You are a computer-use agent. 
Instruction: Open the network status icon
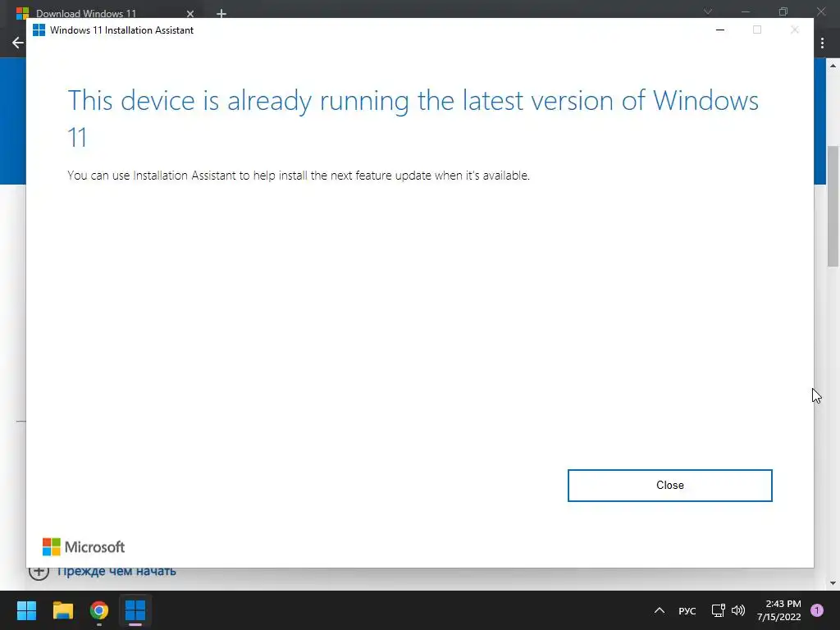click(x=718, y=610)
